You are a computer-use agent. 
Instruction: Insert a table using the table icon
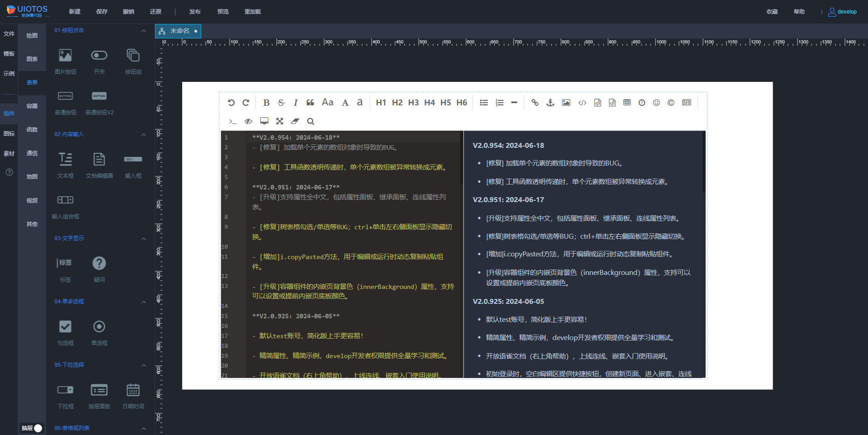[x=627, y=103]
